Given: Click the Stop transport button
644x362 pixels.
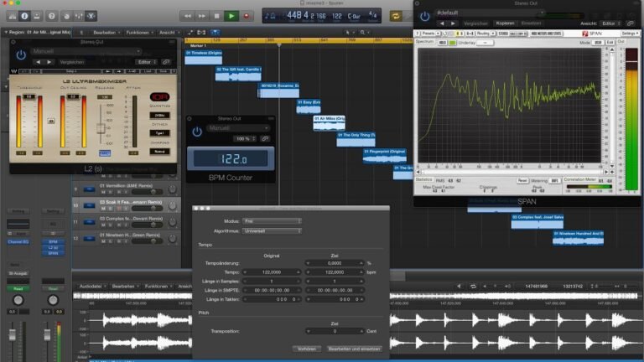Looking at the screenshot, I should tap(216, 16).
